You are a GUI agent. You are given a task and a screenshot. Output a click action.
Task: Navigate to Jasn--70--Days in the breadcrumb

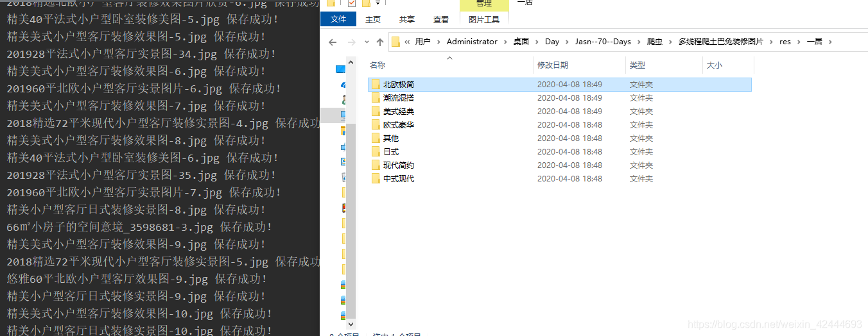tap(603, 42)
